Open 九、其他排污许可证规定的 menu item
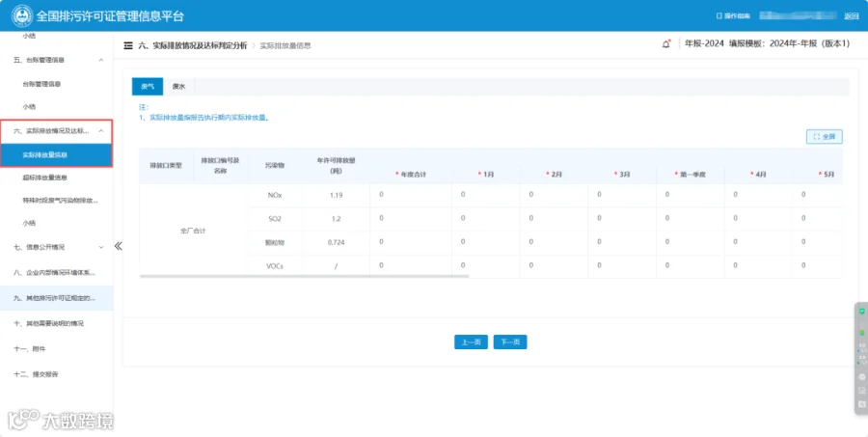Screen dimensions: 868x437 click(57, 298)
